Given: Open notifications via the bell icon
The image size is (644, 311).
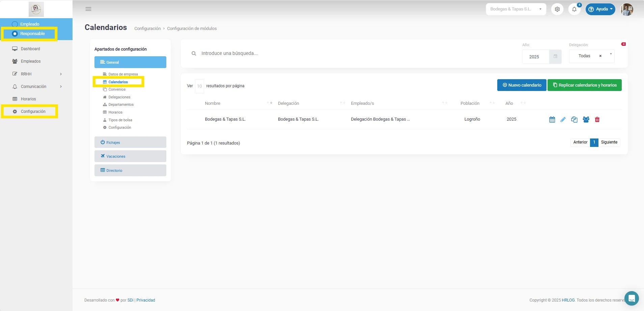Looking at the screenshot, I should (574, 9).
